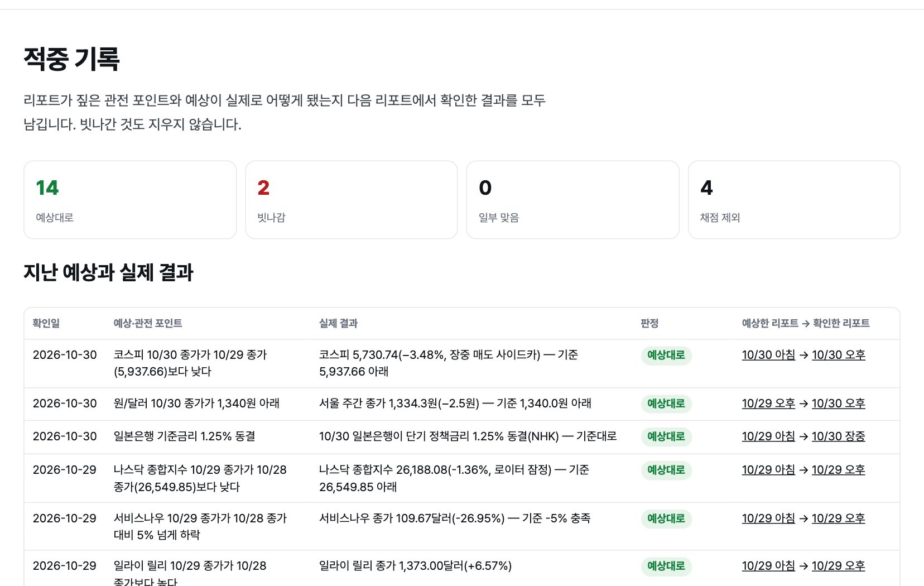This screenshot has height=586, width=924.
Task: Click the 2026-10-30 date in the 코스피 row
Action: click(65, 355)
